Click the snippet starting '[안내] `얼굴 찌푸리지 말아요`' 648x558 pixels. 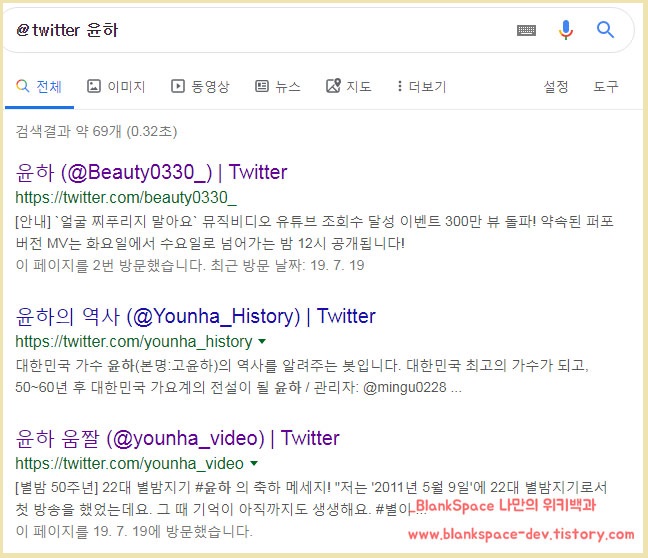click(x=314, y=232)
